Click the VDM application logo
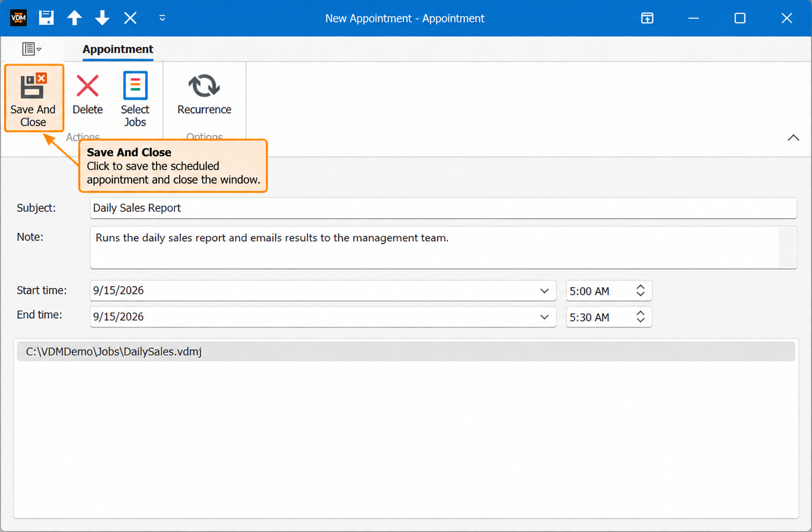Image resolution: width=812 pixels, height=532 pixels. pyautogui.click(x=18, y=18)
